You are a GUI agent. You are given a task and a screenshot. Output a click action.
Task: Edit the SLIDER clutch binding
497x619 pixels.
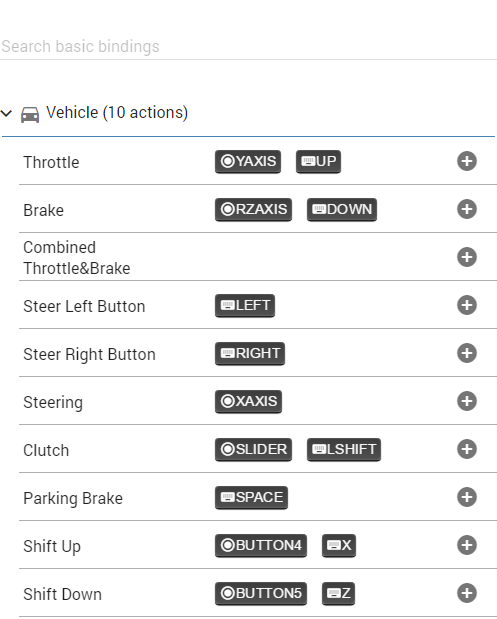pyautogui.click(x=253, y=449)
